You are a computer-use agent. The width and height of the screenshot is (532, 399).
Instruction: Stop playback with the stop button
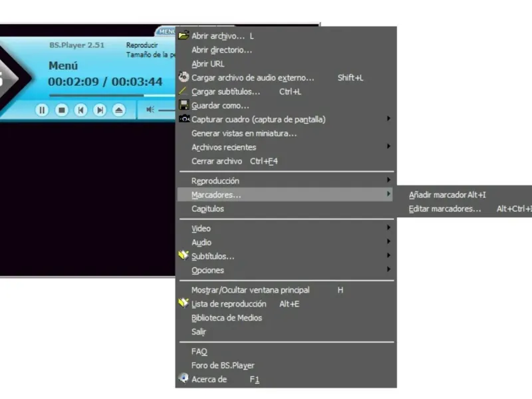click(x=62, y=110)
